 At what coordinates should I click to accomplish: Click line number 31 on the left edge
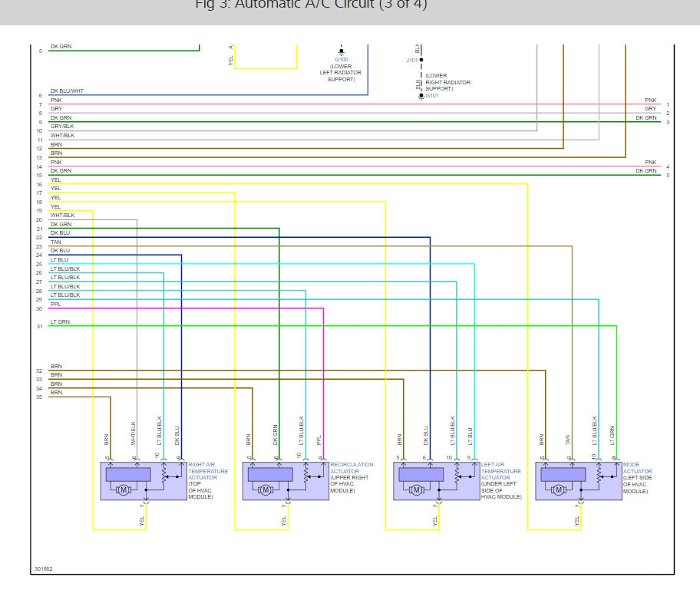[x=40, y=327]
